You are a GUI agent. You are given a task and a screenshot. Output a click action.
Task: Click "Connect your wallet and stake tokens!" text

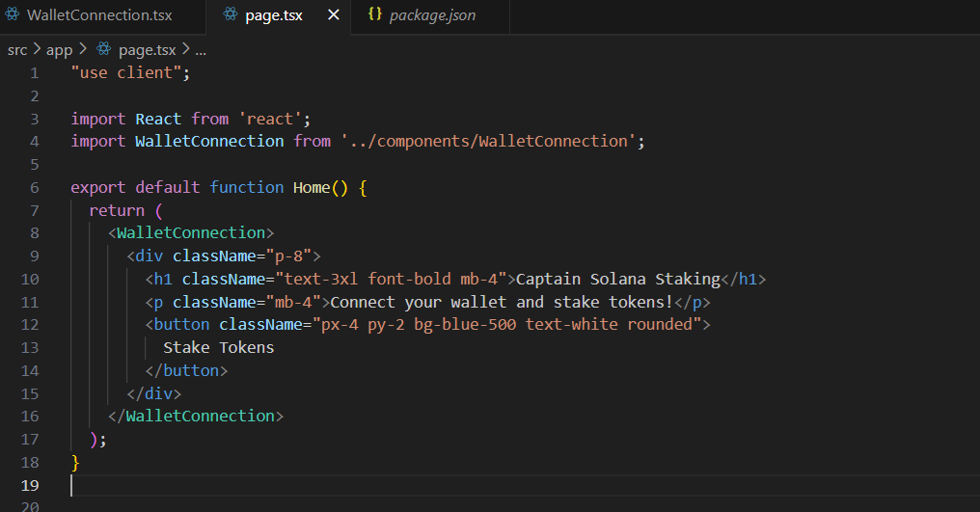pos(502,303)
